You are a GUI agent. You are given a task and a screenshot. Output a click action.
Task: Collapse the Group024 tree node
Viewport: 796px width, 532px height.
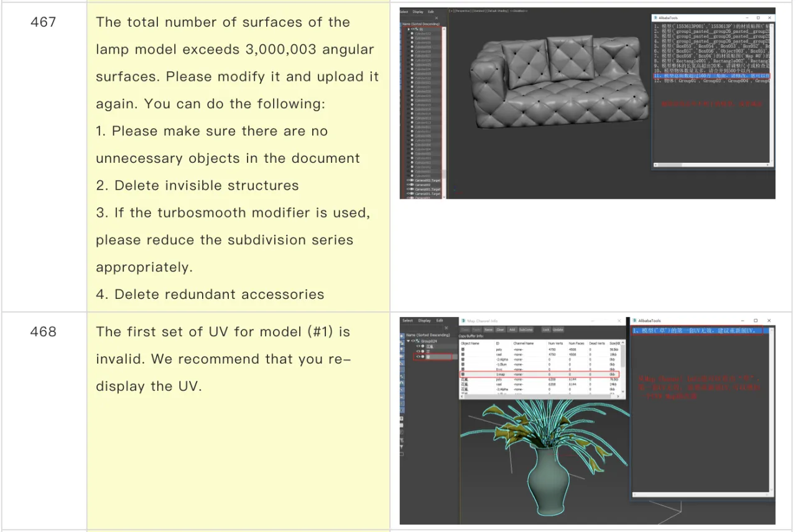click(x=407, y=341)
